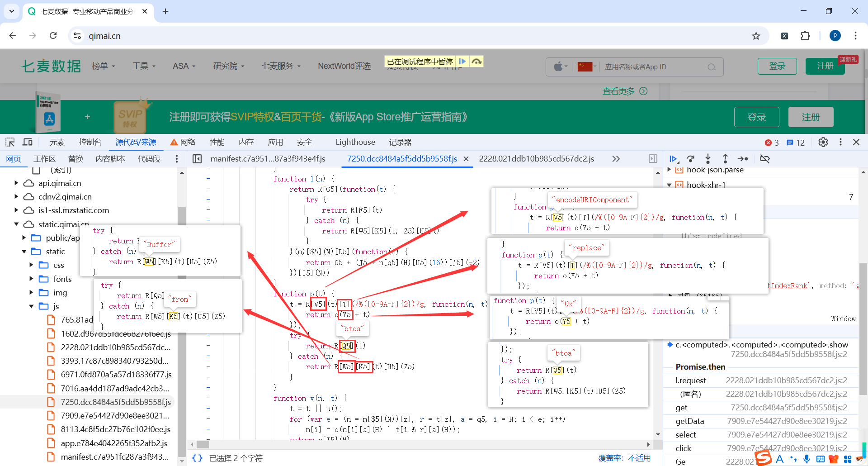View site information icon in address bar

point(77,36)
